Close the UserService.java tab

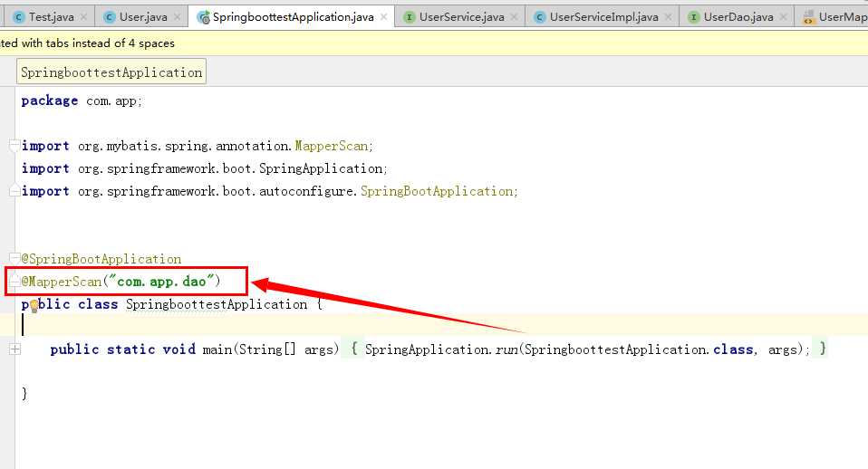[x=514, y=17]
